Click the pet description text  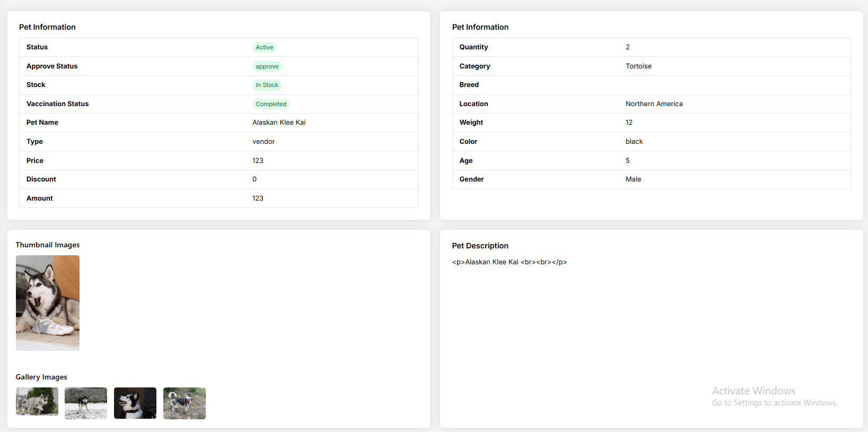tap(509, 262)
